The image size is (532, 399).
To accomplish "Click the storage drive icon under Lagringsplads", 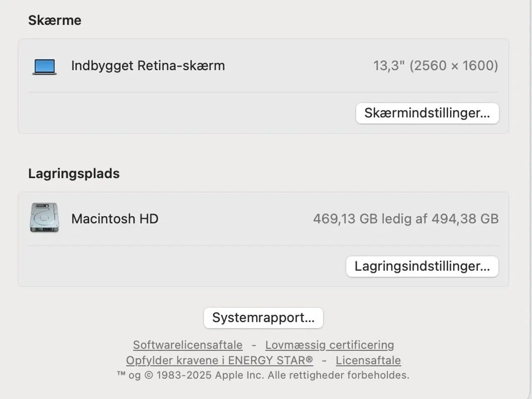I will (x=43, y=218).
